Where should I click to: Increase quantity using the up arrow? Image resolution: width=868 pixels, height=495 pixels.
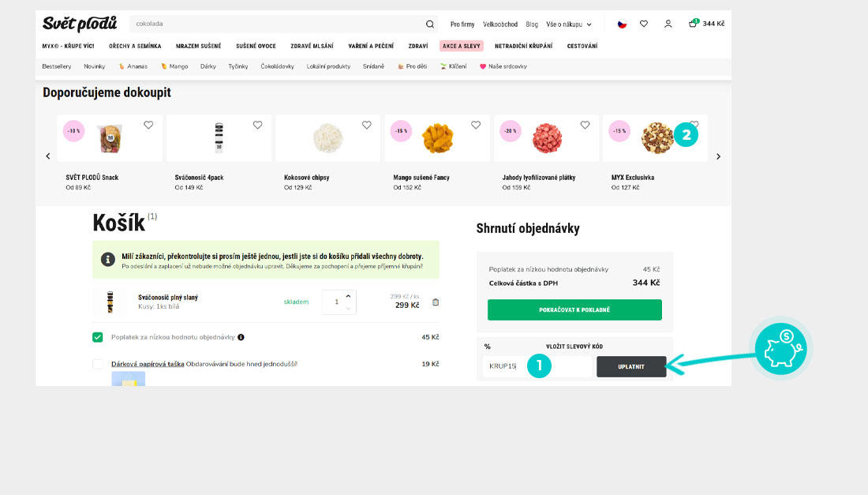coord(348,296)
